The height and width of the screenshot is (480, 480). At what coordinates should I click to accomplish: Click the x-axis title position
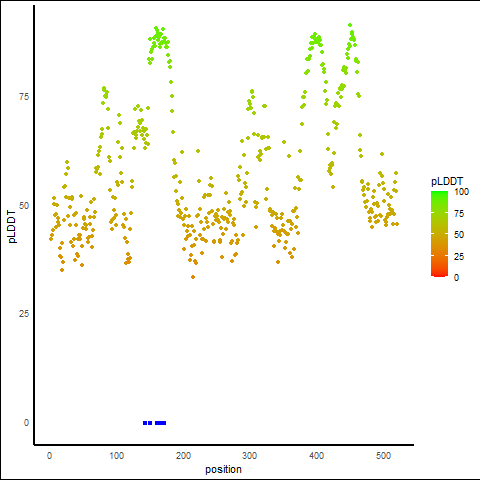tap(223, 470)
